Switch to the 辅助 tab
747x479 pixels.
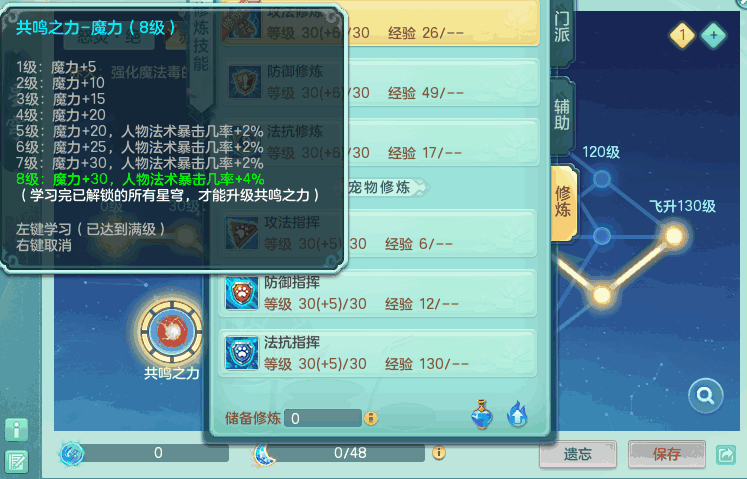coord(562,114)
